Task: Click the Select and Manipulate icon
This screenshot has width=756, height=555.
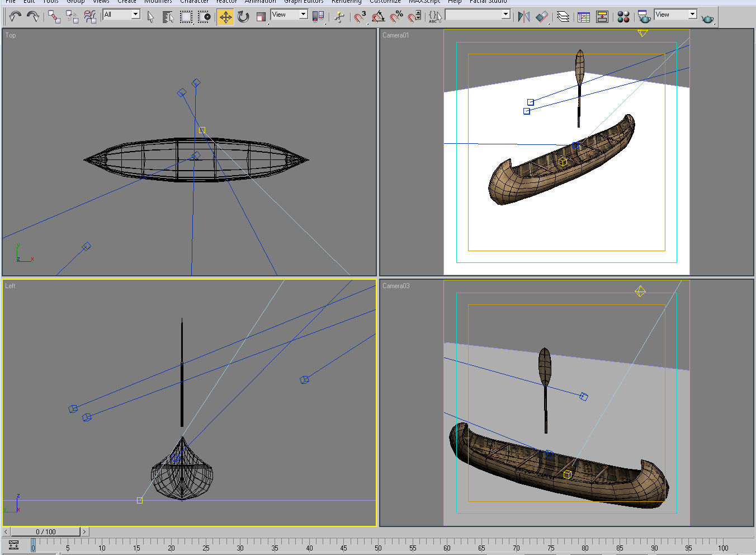Action: tap(339, 17)
